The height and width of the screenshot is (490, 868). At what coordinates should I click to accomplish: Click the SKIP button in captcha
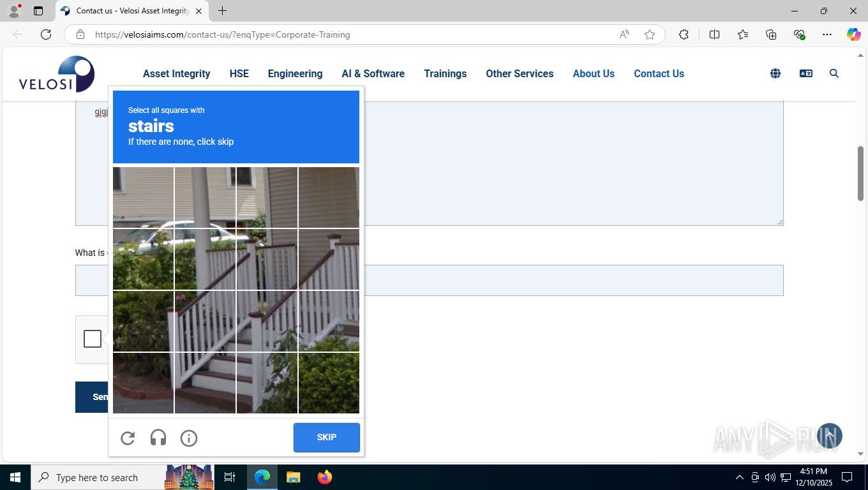coord(327,437)
